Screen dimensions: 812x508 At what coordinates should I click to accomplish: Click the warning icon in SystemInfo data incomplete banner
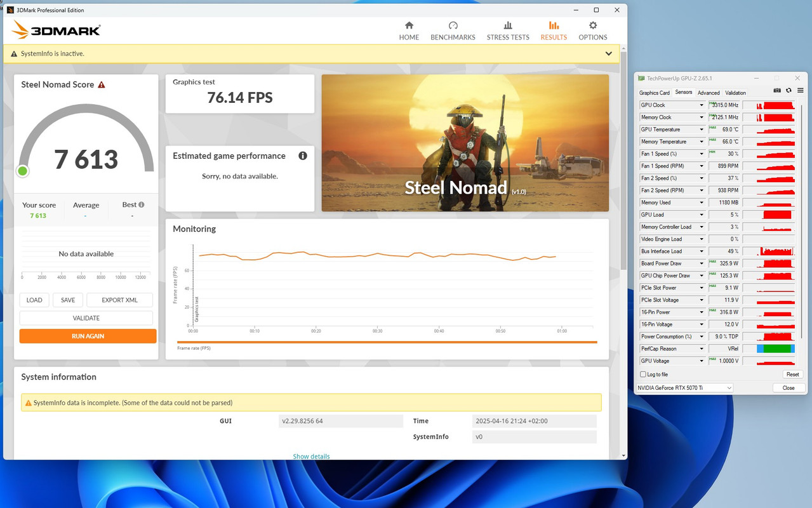28,403
